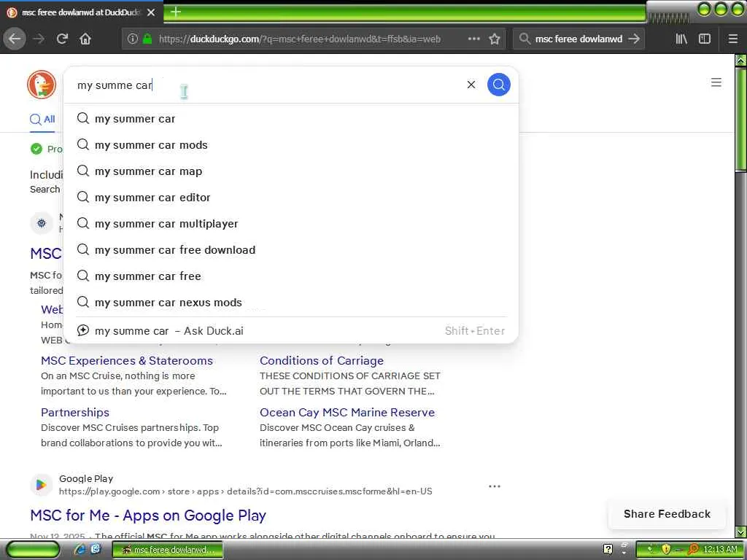Click the magnifier in Firefox search bar
The width and height of the screenshot is (747, 560).
click(x=525, y=39)
